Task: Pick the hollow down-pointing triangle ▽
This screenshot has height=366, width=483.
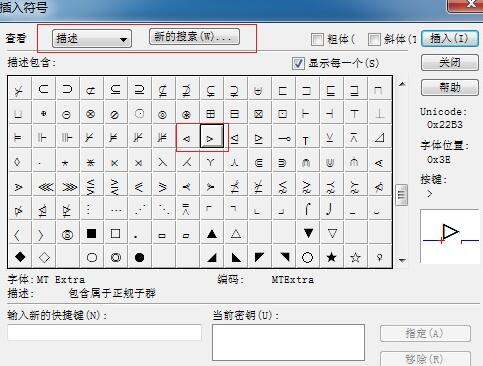Action: pos(332,233)
